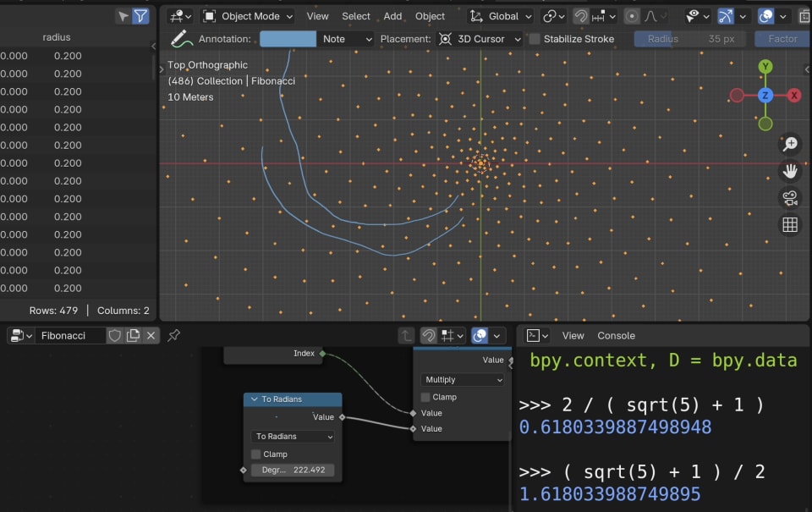Select the snapping magnet icon in viewport header
This screenshot has height=512, width=812.
click(x=582, y=15)
